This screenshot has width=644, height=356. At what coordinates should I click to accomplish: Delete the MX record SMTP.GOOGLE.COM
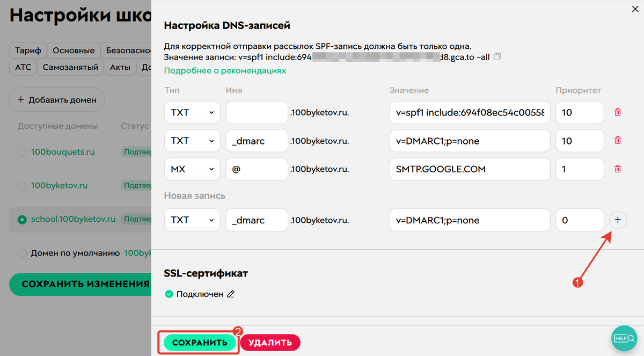[x=618, y=169]
